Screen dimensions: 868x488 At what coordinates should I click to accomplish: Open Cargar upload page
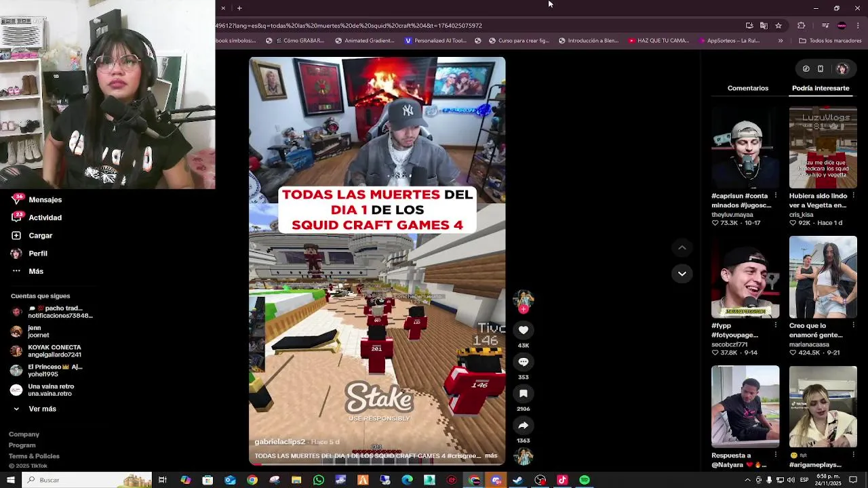(32, 235)
